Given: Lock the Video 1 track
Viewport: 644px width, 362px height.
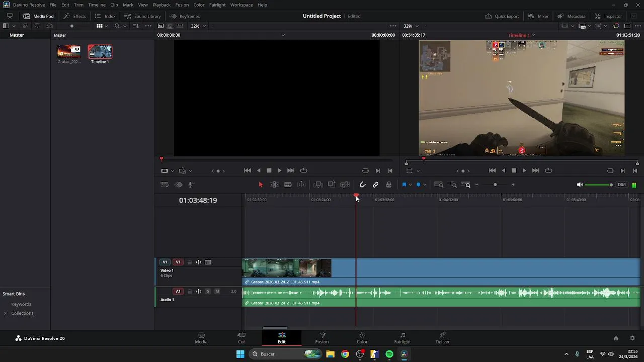Looking at the screenshot, I should coord(190,262).
